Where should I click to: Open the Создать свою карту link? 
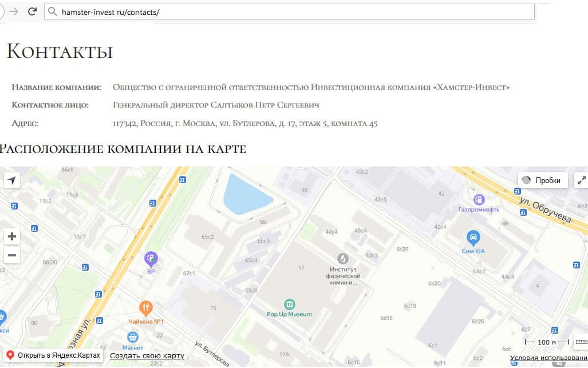point(147,355)
